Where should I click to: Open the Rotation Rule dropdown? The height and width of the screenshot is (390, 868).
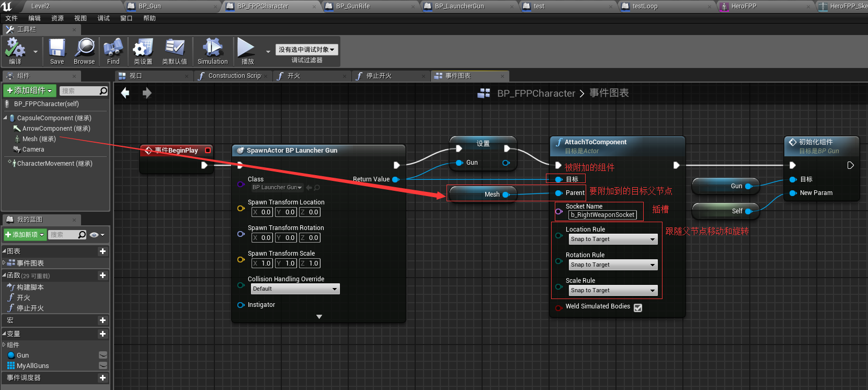[x=613, y=265]
